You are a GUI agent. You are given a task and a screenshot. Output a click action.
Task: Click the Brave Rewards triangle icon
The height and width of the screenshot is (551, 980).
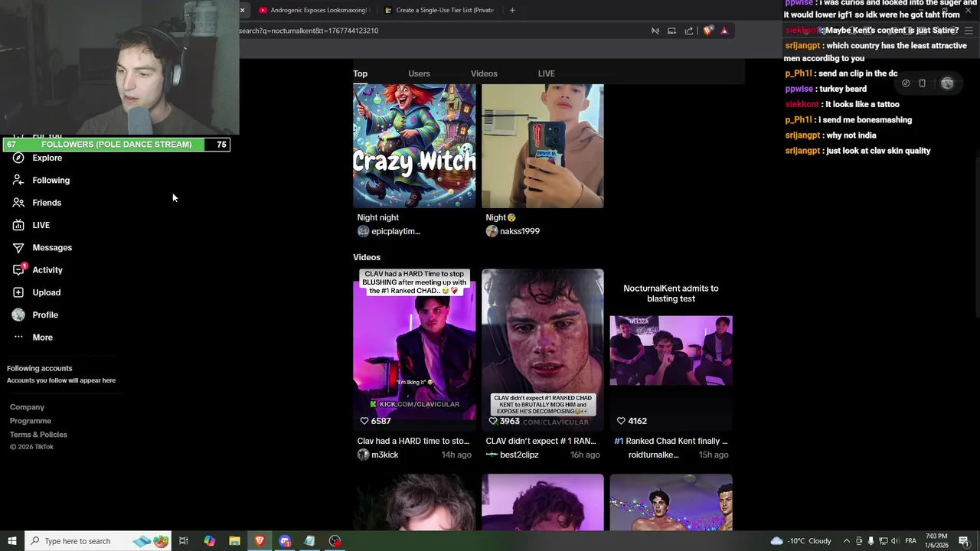click(724, 31)
